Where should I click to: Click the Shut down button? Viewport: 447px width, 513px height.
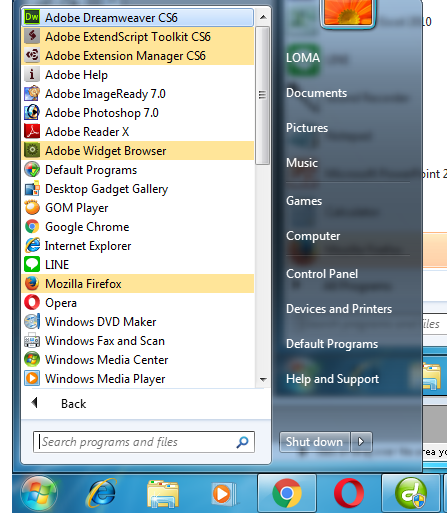click(x=315, y=442)
